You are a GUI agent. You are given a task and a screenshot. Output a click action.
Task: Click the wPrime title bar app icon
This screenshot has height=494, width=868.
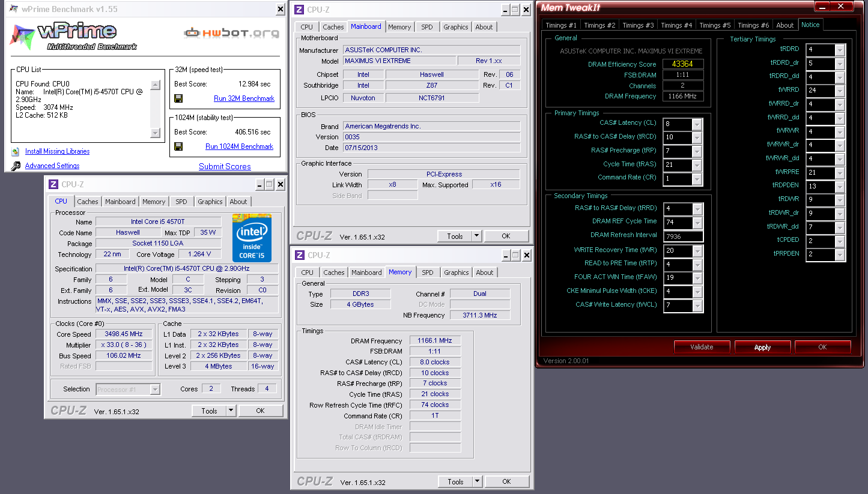click(13, 9)
